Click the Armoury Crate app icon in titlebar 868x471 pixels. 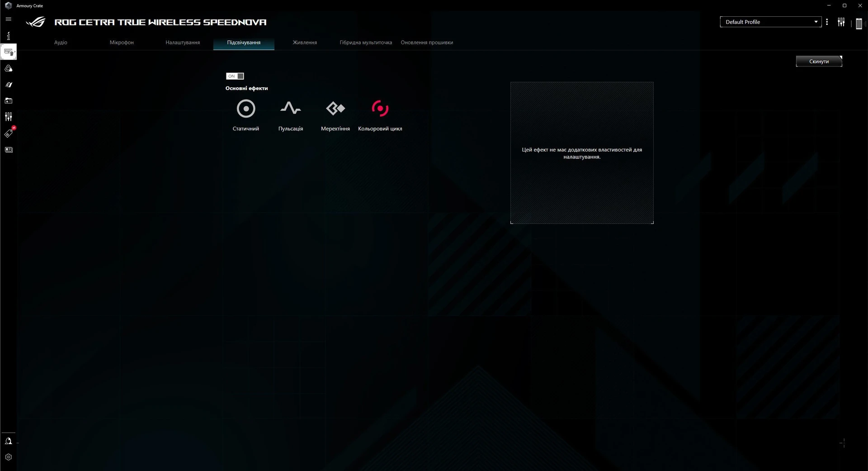(x=8, y=5)
